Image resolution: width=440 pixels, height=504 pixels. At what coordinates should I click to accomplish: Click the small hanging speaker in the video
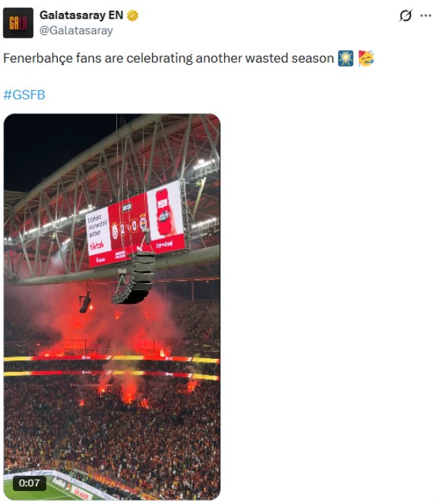(x=85, y=302)
